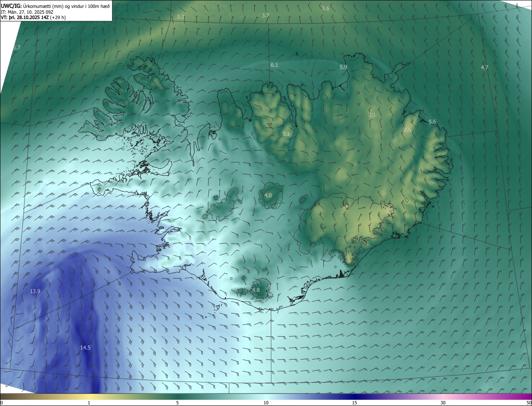Viewport: 532px width, 406px height.
Task: Click the 5.9 value label
Action: click(343, 67)
